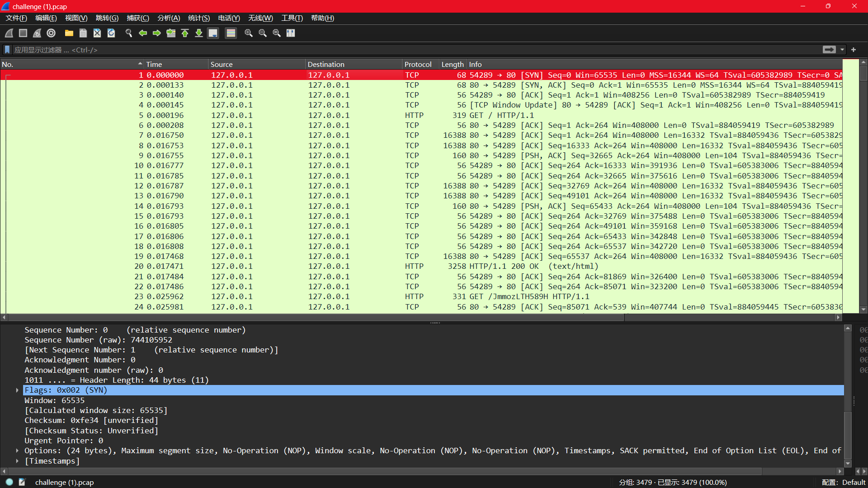Open capture options gear icon
Viewport: 868px width, 488px height.
tap(51, 33)
